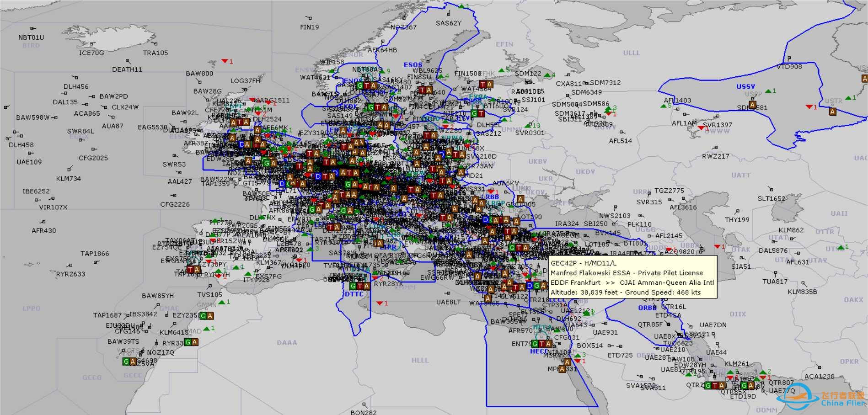Select the aircraft marker above THY199
The width and height of the screenshot is (868, 415).
pyautogui.click(x=737, y=212)
